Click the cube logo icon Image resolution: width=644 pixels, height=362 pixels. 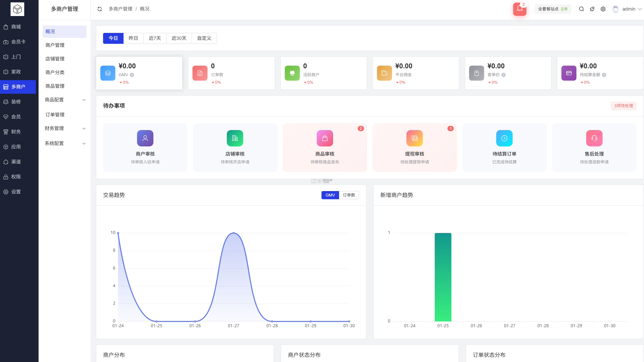click(17, 9)
